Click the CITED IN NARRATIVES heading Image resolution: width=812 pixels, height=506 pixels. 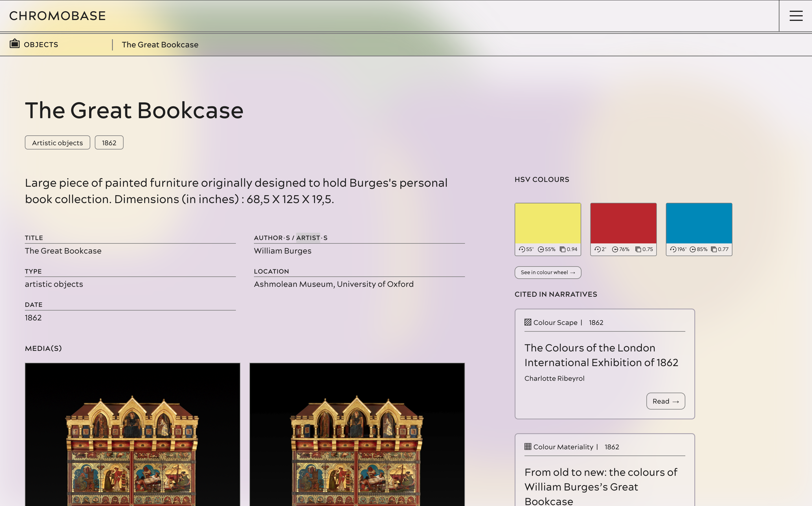pyautogui.click(x=556, y=294)
